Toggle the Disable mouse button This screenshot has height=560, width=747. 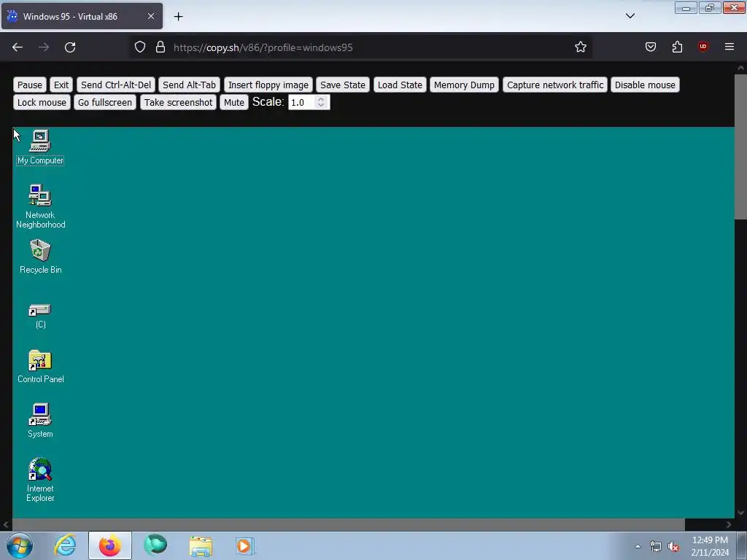coord(645,85)
